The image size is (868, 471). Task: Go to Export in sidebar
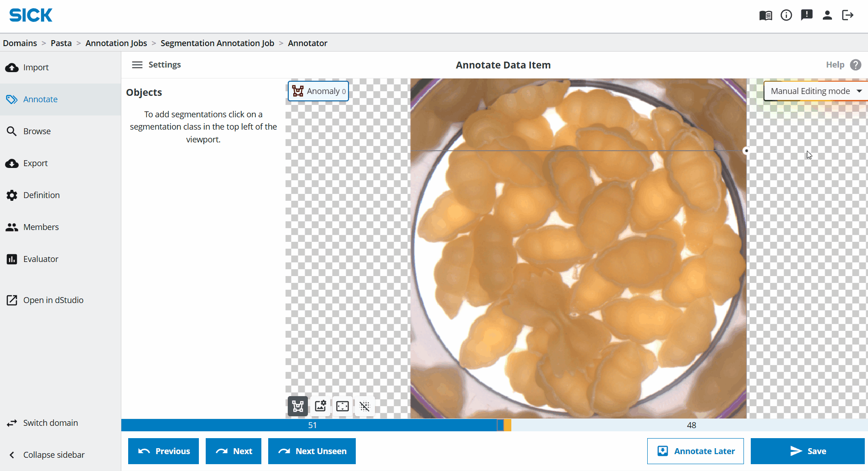pos(60,163)
